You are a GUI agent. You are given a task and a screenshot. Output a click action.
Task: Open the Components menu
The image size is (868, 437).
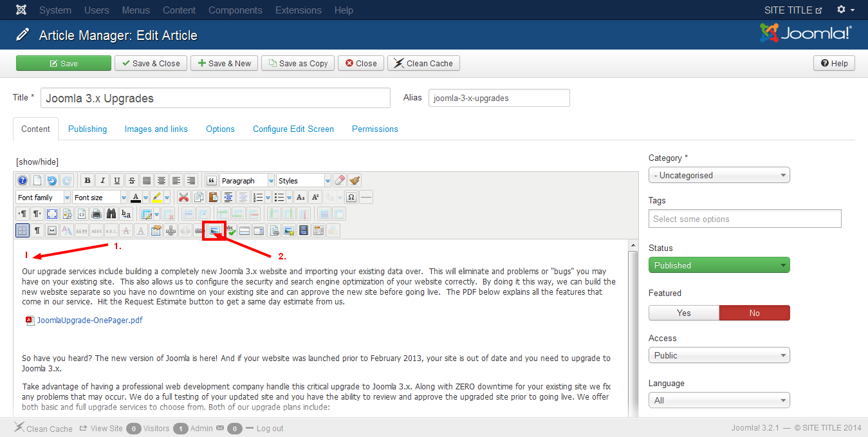pyautogui.click(x=235, y=10)
